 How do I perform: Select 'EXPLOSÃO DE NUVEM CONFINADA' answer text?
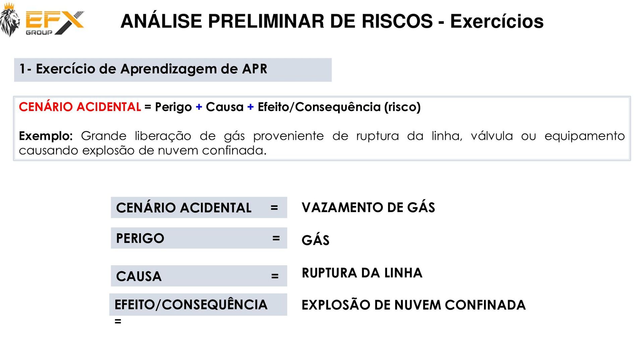pyautogui.click(x=414, y=305)
